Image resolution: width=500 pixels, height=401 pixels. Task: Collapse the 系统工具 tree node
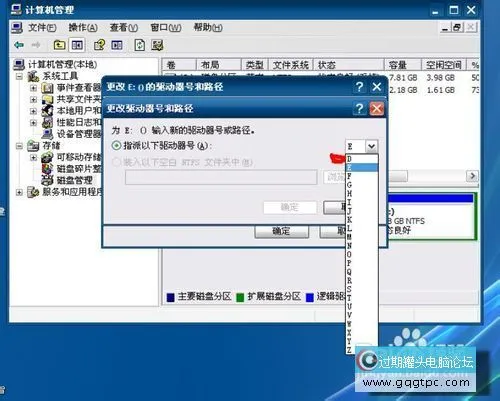click(19, 77)
